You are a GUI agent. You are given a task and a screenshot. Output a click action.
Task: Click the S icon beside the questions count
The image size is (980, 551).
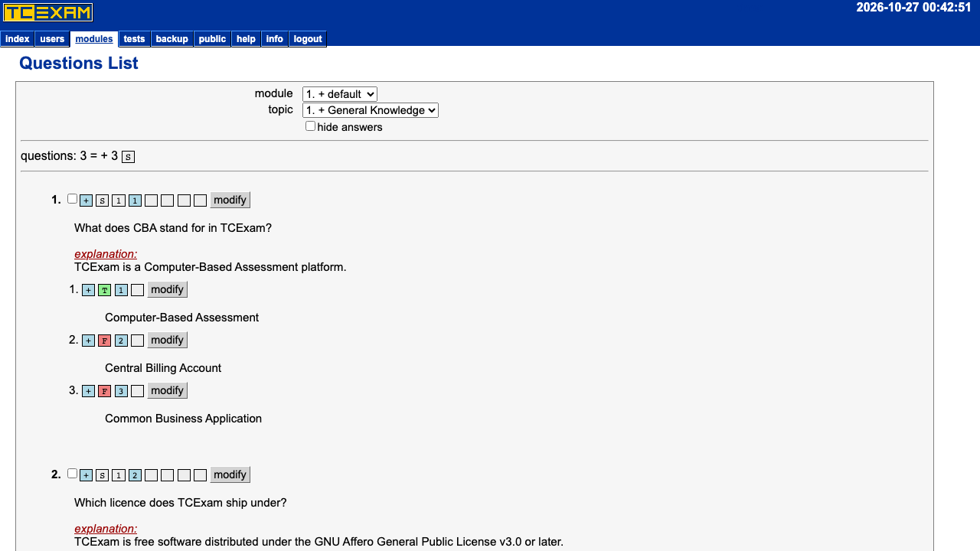pyautogui.click(x=128, y=157)
